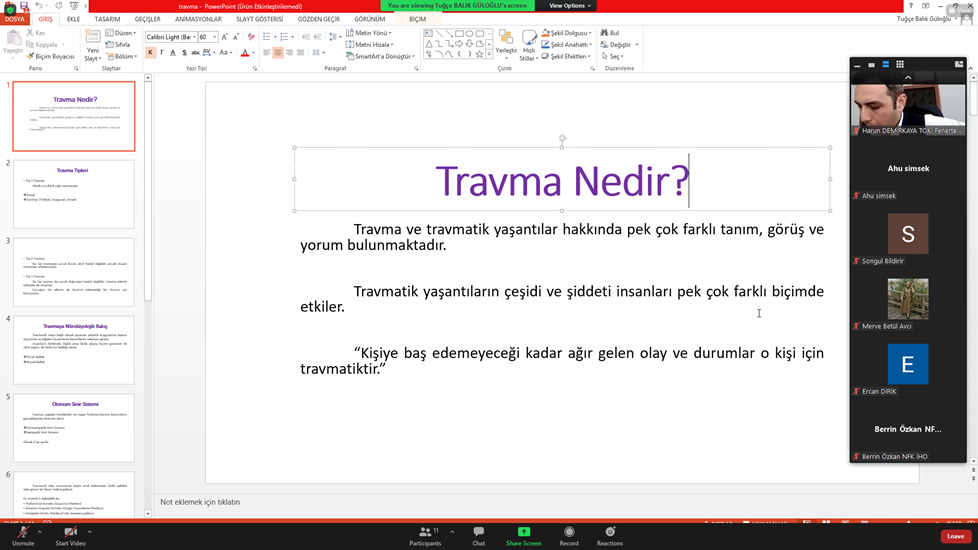Viewport: 978px width, 550px height.
Task: Open the font name combo box
Action: click(x=170, y=37)
